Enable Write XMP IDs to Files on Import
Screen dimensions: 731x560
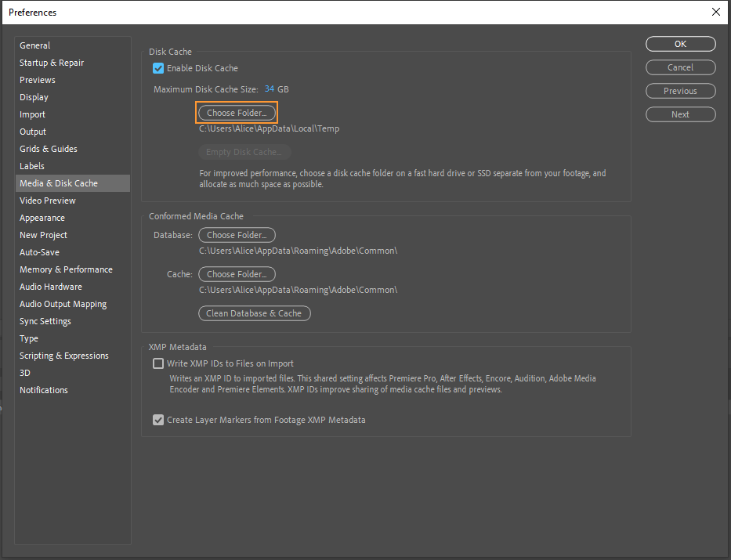[x=158, y=363]
